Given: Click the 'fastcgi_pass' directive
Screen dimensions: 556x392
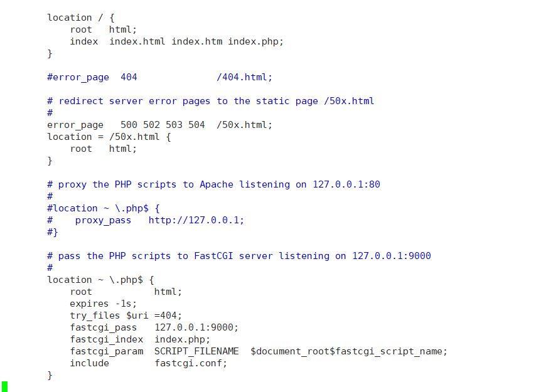Looking at the screenshot, I should [x=103, y=328].
